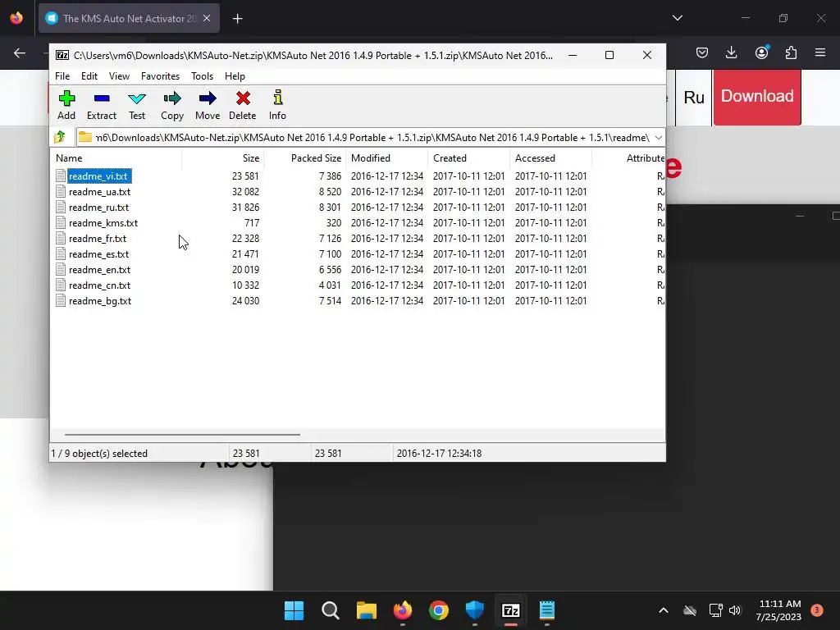Open Notepad from taskbar

(x=547, y=610)
